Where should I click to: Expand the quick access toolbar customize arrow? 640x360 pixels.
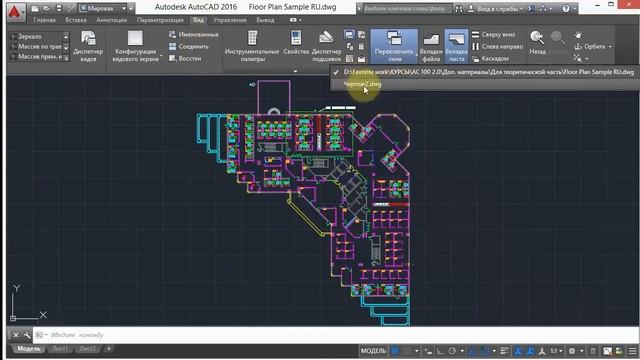(131, 8)
